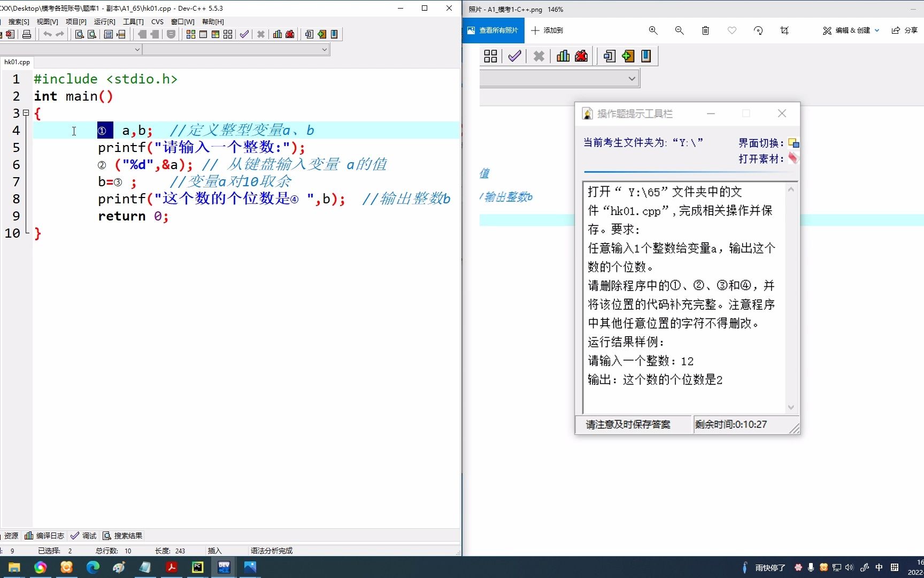Click the volume icon in system tray
This screenshot has width=924, height=578.
(849, 567)
